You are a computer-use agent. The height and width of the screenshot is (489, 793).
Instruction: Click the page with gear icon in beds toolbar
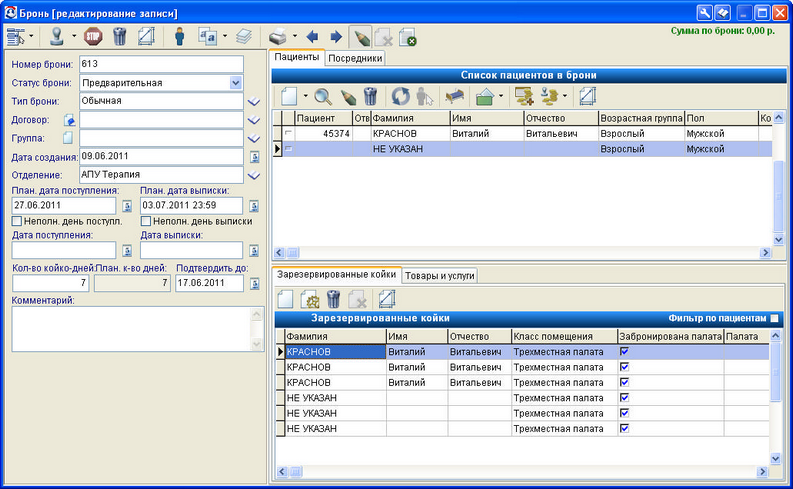pos(310,299)
